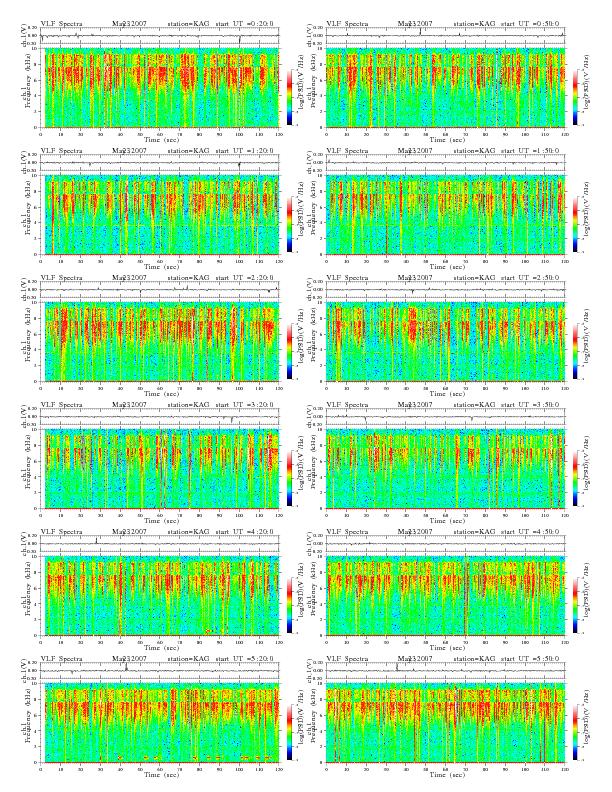612x792 pixels.
Task: Open the spectrogram for start UT 3:50:0
Action: pos(445,469)
